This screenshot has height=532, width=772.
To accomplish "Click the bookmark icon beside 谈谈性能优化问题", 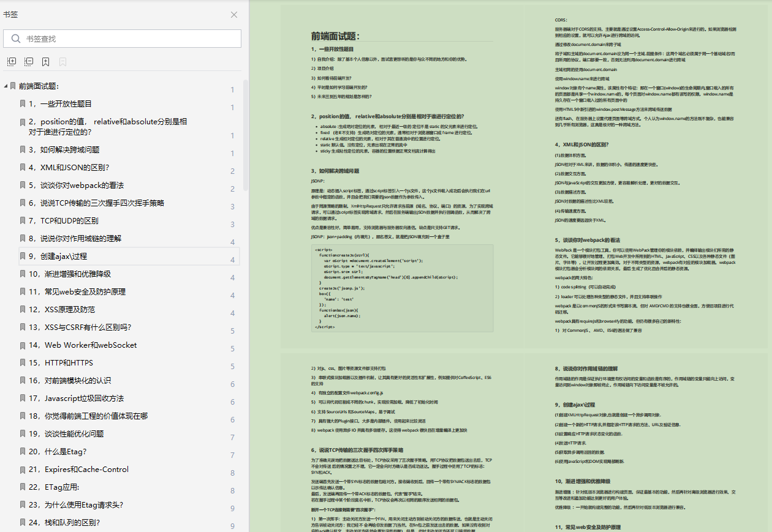I will 23,433.
